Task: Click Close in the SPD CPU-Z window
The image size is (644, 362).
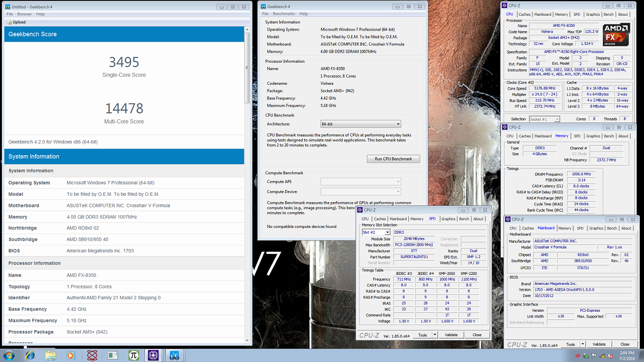Action: point(477,335)
